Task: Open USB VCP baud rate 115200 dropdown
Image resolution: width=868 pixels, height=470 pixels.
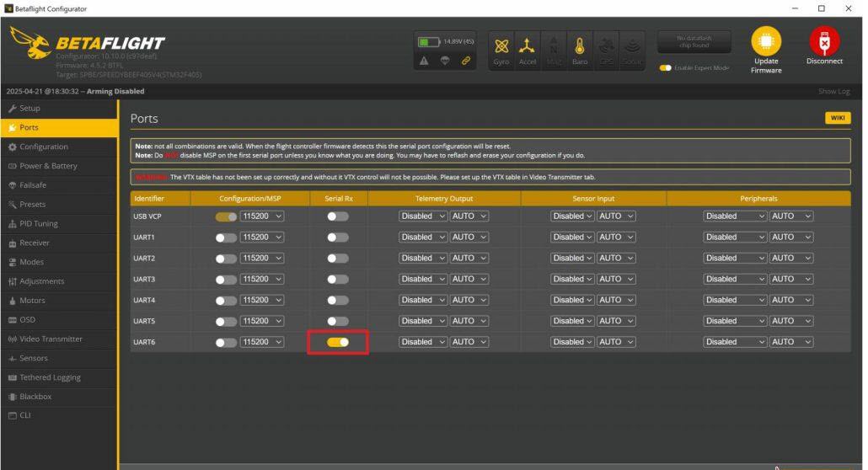Action: (262, 216)
